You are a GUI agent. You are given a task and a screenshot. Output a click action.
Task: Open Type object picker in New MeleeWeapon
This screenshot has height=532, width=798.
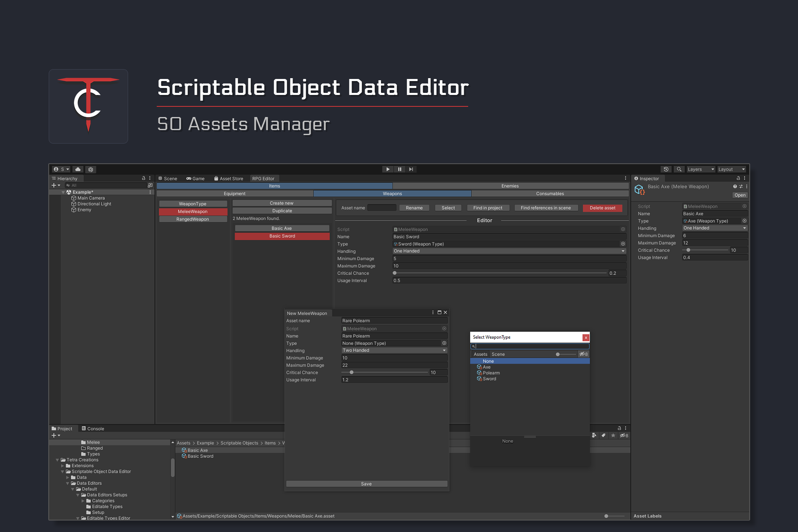(444, 343)
